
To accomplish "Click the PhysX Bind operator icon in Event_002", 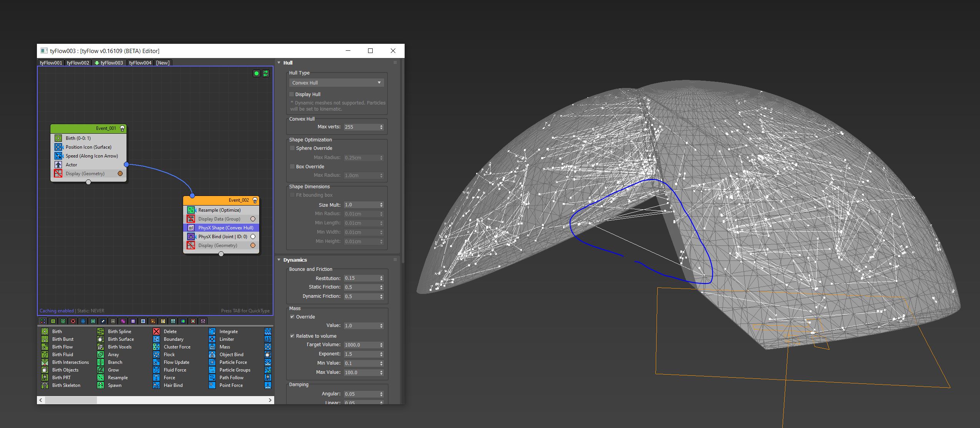I will (191, 236).
